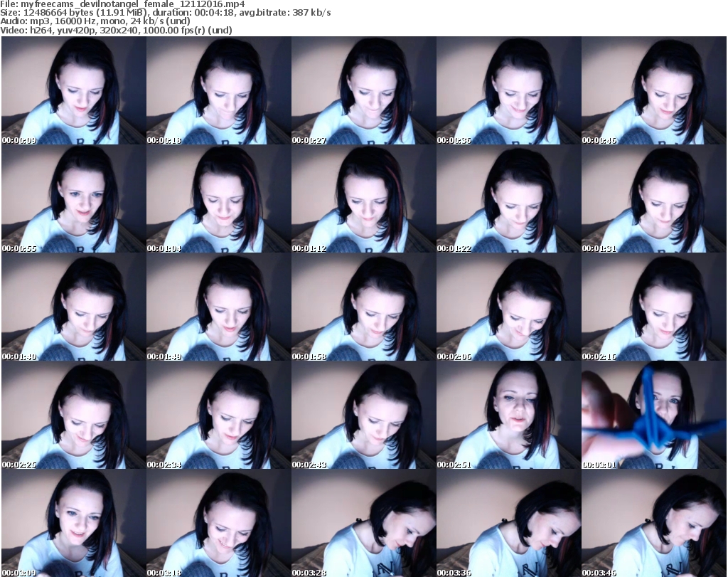728x577 pixels.
Task: Click the 00:03:36 timestamp label
Action: coord(454,572)
